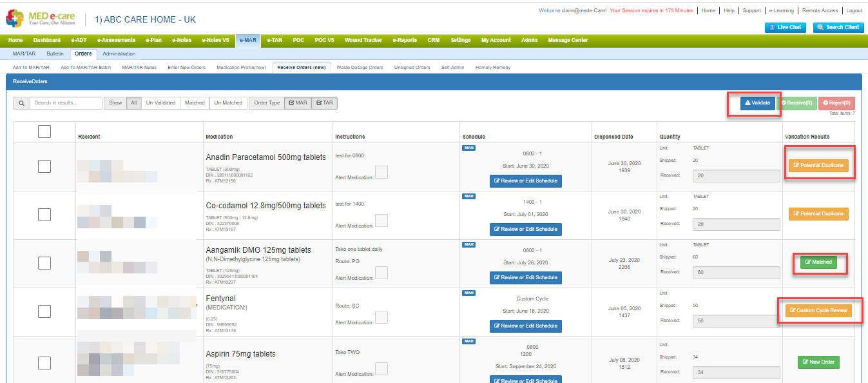Toggle the TAR order type filter
The height and width of the screenshot is (383, 868).
click(x=324, y=103)
